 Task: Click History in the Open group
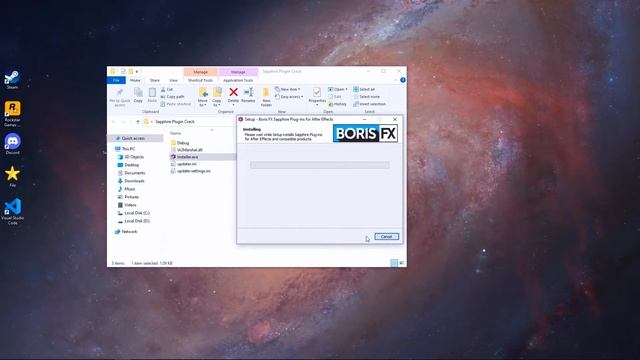click(338, 104)
